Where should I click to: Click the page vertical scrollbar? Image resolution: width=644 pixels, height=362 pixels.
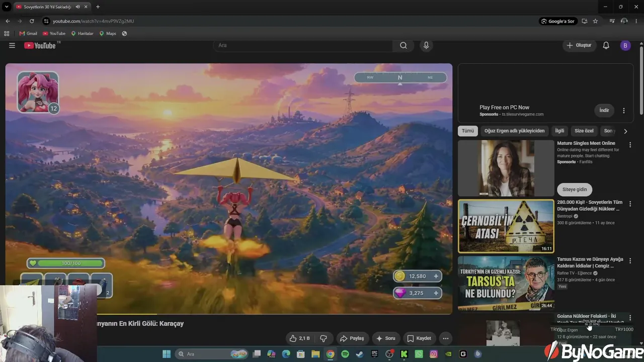[641, 80]
